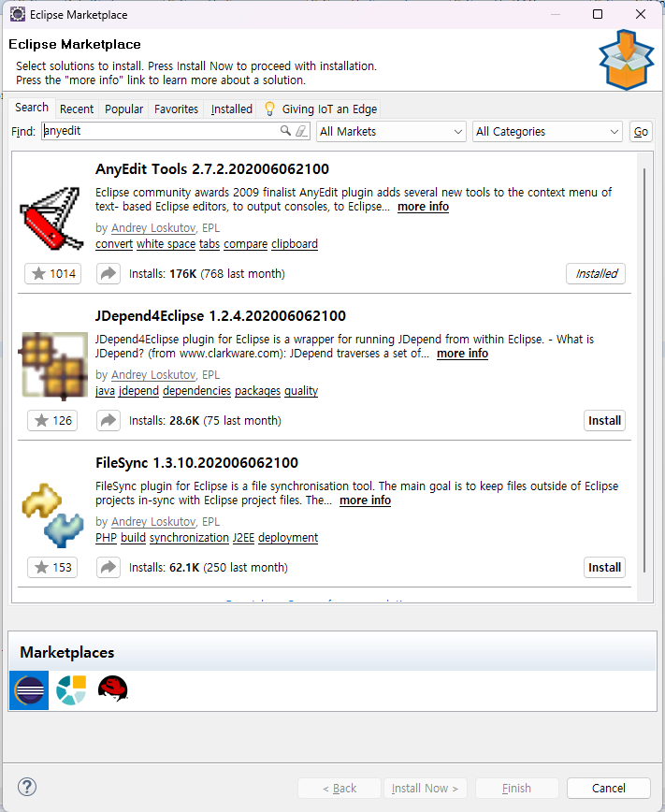The width and height of the screenshot is (665, 812).
Task: Open the All Markets dropdown
Action: tap(391, 132)
